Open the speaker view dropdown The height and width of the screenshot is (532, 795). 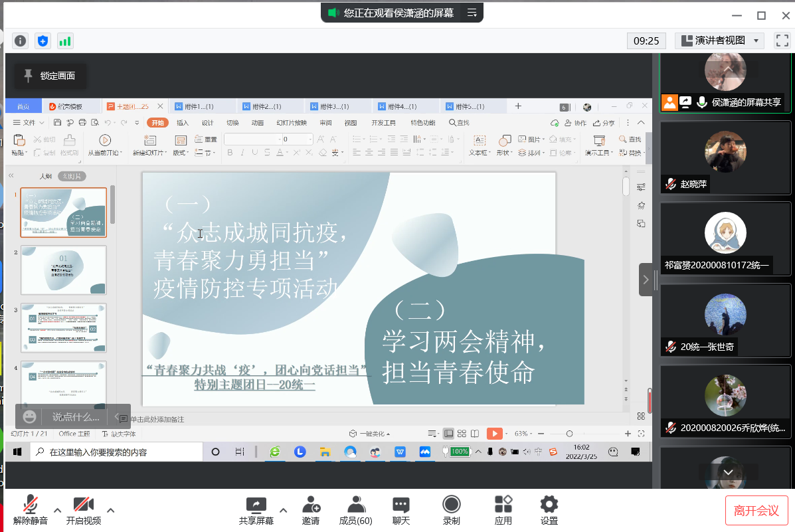719,41
